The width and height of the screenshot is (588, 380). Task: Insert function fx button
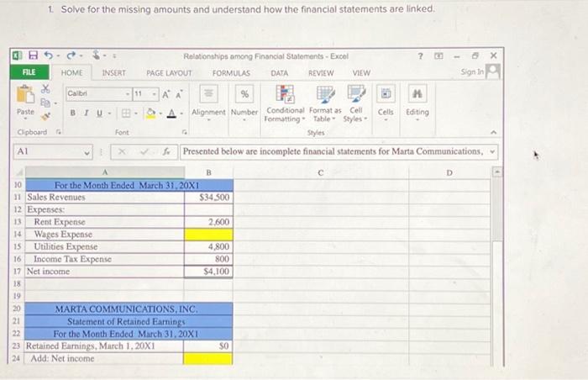tap(166, 151)
